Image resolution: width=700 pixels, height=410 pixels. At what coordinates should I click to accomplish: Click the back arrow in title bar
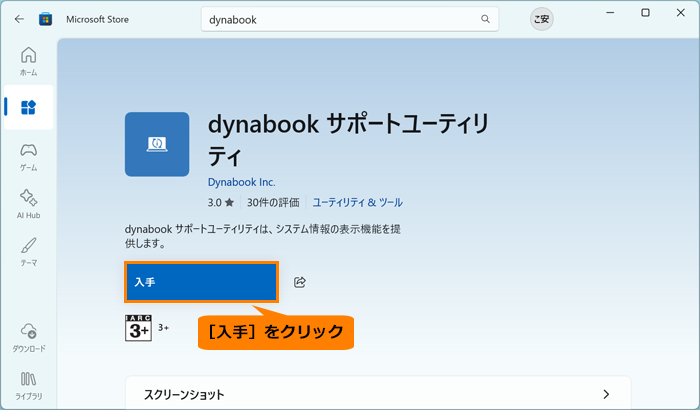click(19, 19)
